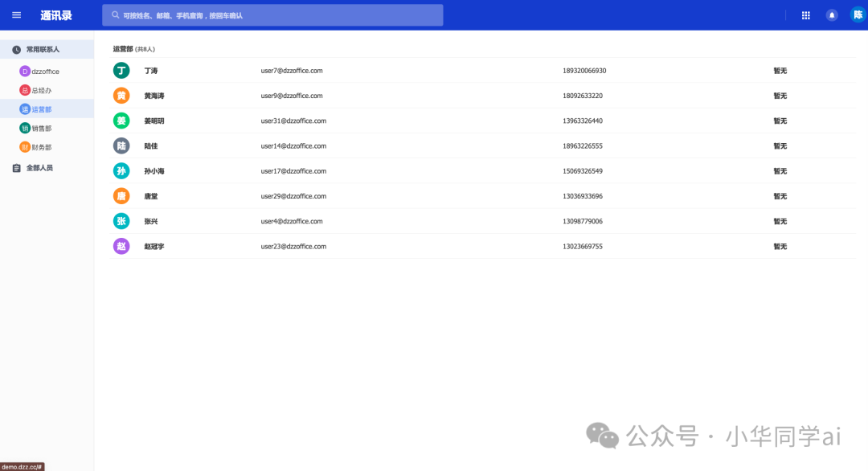Click the search magnifier icon
The height and width of the screenshot is (471, 868).
coord(116,15)
